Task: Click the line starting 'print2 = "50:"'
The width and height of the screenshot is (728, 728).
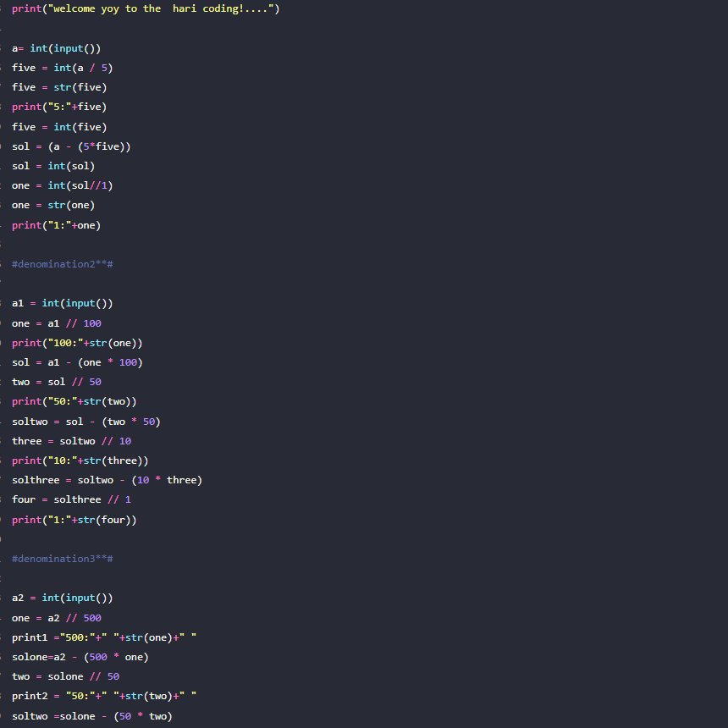Action: coord(104,696)
